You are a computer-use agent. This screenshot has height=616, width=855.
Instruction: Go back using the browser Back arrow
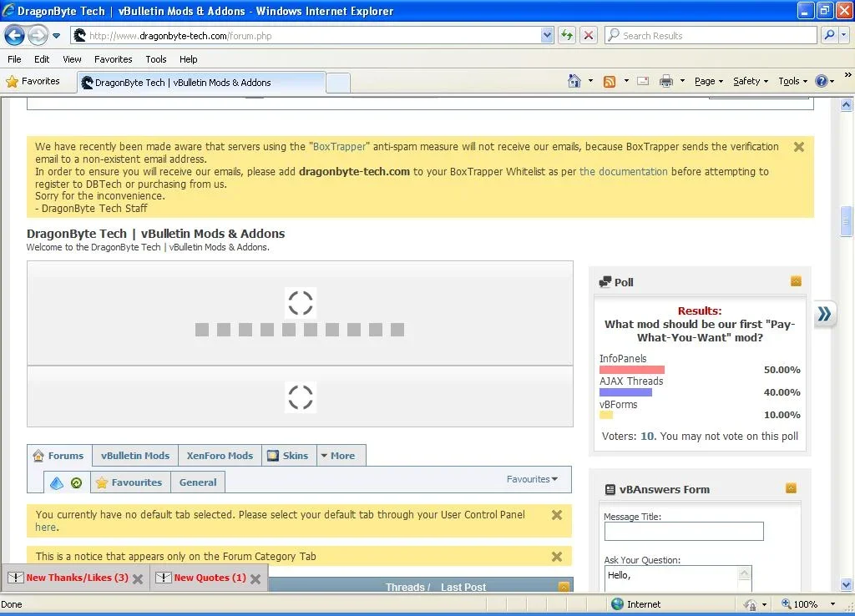(x=15, y=36)
